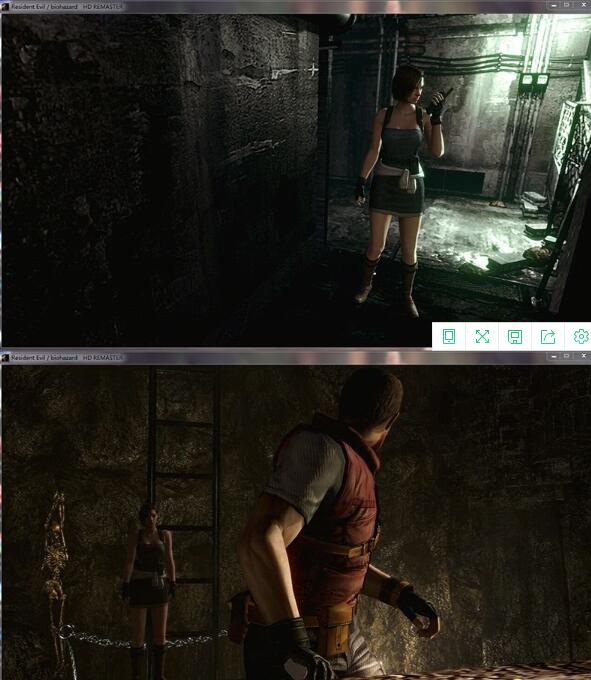Click the lower game window's title bar app icon
591x680 pixels.
coord(5,357)
